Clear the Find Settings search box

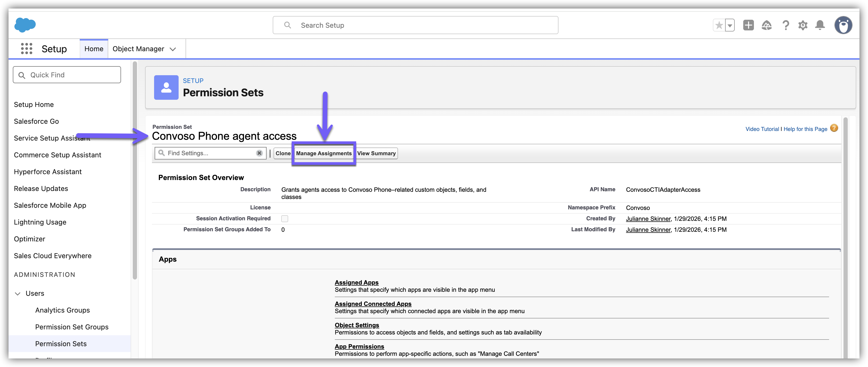pos(259,153)
